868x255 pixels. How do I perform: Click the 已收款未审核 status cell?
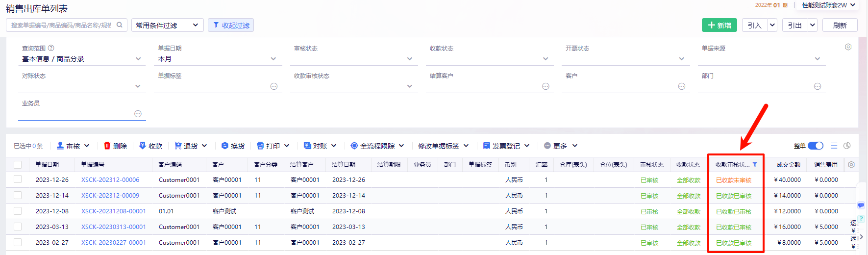[x=734, y=180]
